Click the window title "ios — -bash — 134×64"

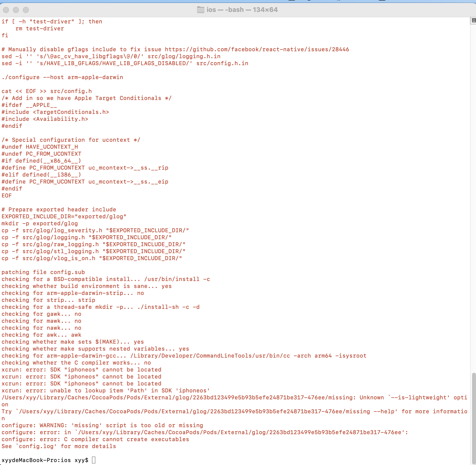(x=242, y=10)
